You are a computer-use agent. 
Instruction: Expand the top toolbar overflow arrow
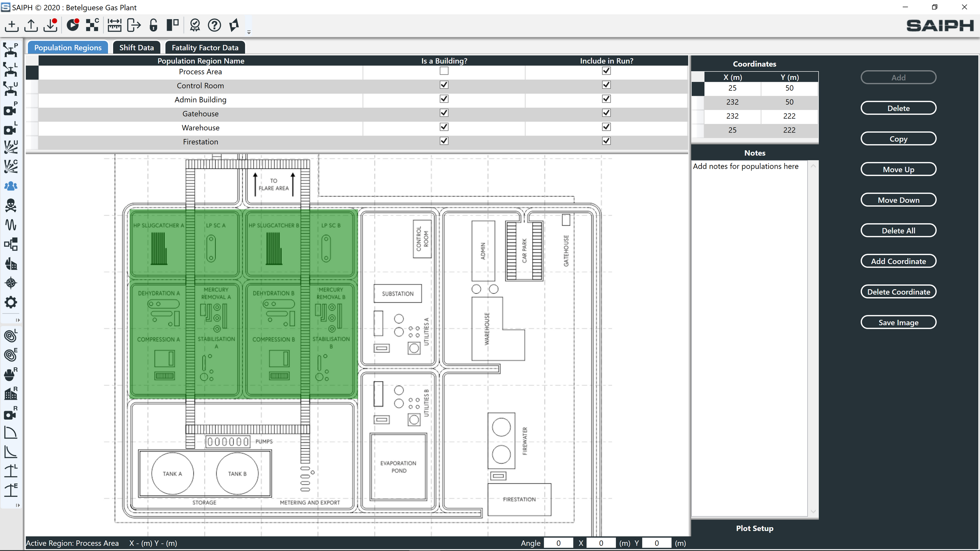click(x=249, y=32)
